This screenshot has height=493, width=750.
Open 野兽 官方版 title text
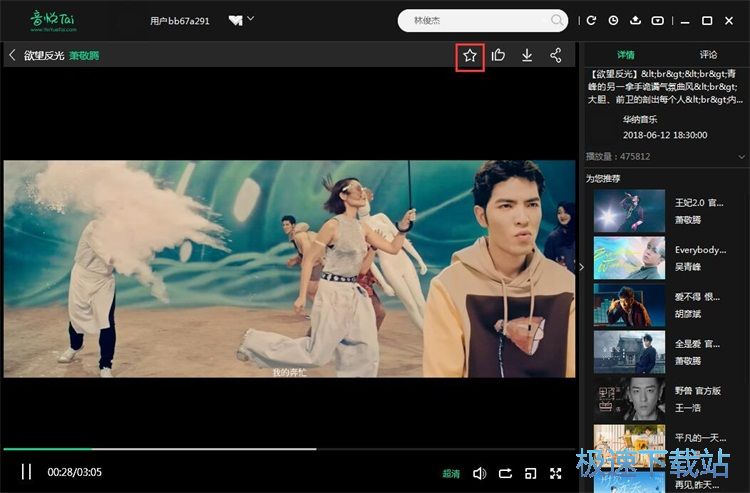(698, 390)
